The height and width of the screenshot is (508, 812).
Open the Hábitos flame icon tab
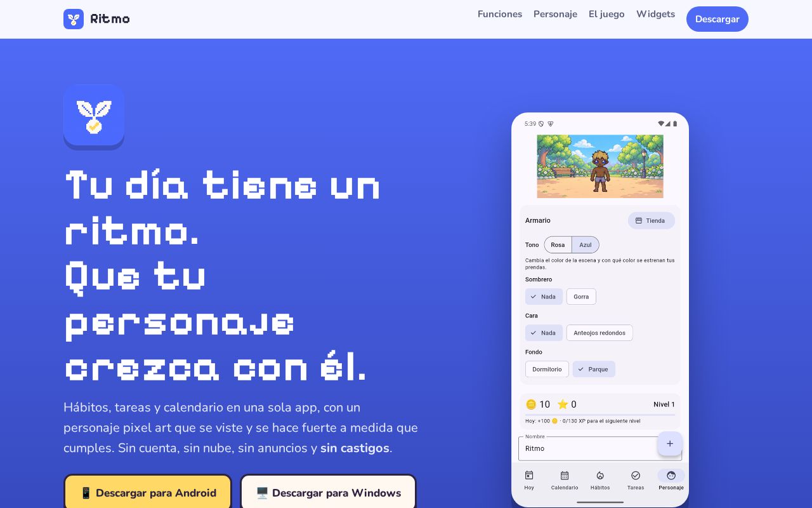pyautogui.click(x=600, y=476)
